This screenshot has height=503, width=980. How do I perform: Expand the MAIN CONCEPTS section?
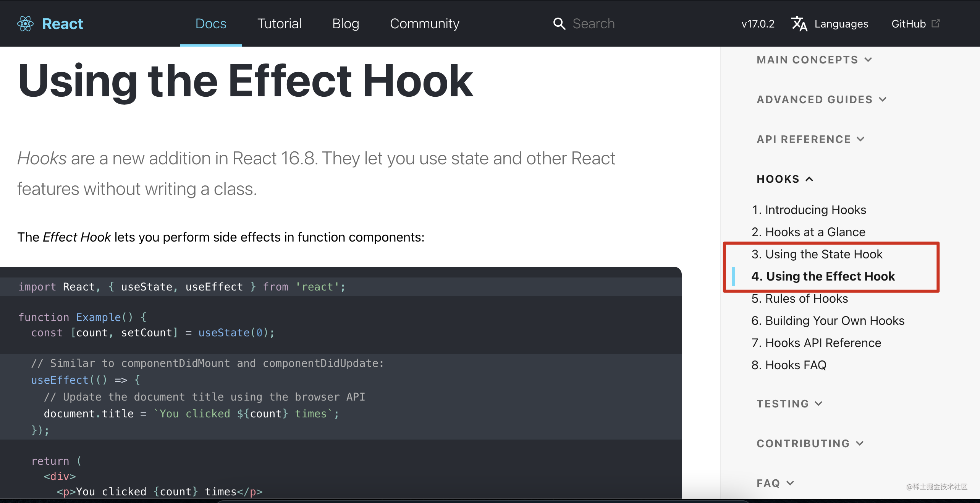click(x=813, y=60)
